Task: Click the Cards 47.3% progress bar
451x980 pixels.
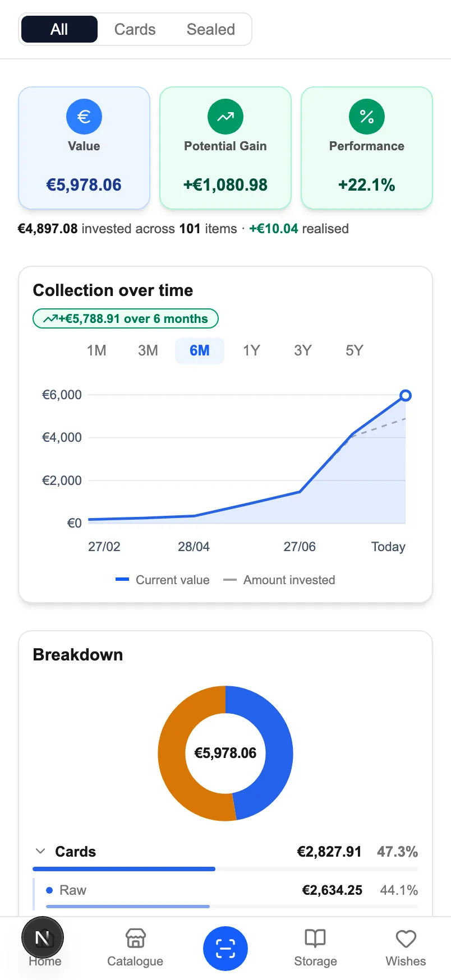Action: pyautogui.click(x=225, y=869)
